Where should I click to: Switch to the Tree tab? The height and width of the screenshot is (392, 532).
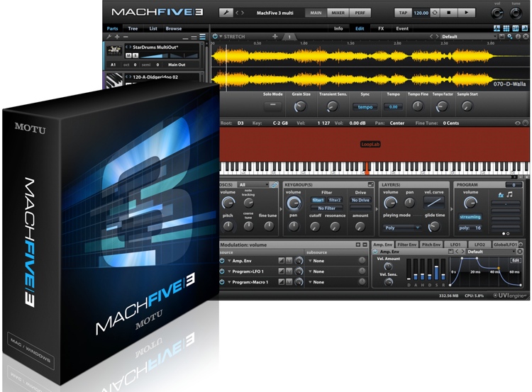coord(133,28)
